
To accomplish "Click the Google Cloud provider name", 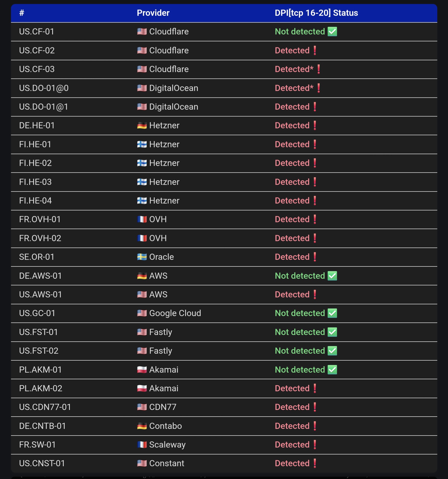I will 175,313.
